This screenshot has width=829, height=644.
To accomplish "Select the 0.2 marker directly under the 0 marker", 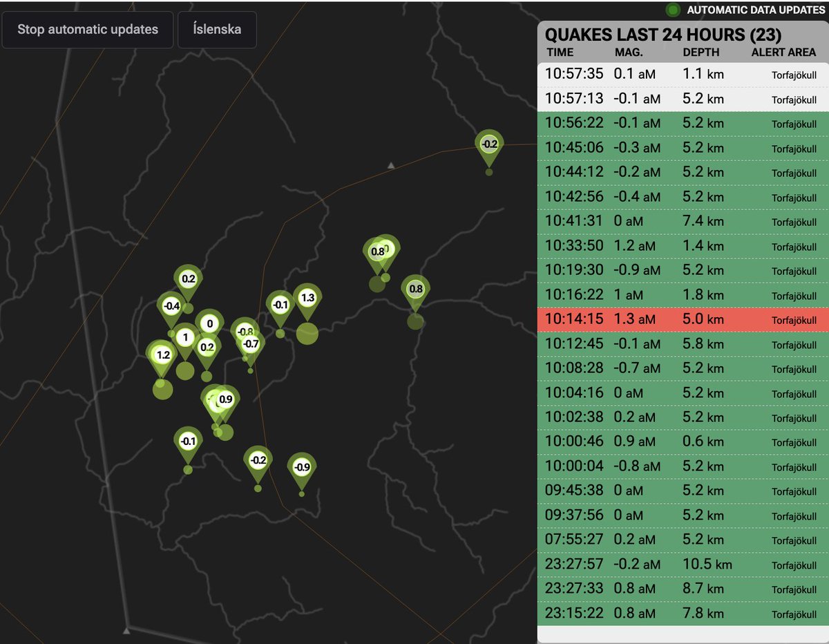I will pos(207,352).
